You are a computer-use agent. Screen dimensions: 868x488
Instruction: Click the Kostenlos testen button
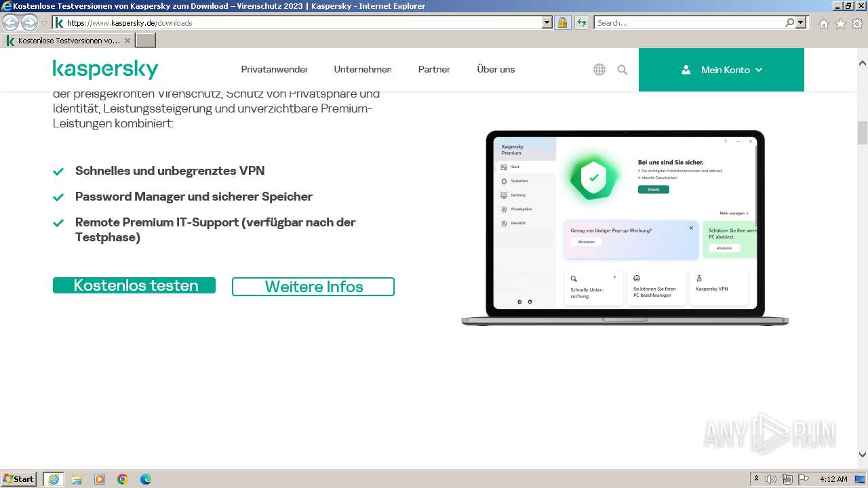tap(134, 285)
